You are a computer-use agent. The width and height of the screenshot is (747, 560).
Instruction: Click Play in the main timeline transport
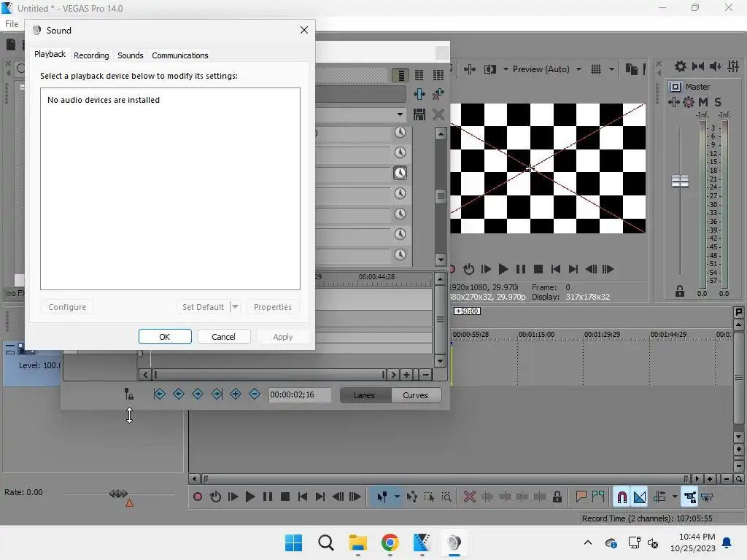click(x=250, y=497)
